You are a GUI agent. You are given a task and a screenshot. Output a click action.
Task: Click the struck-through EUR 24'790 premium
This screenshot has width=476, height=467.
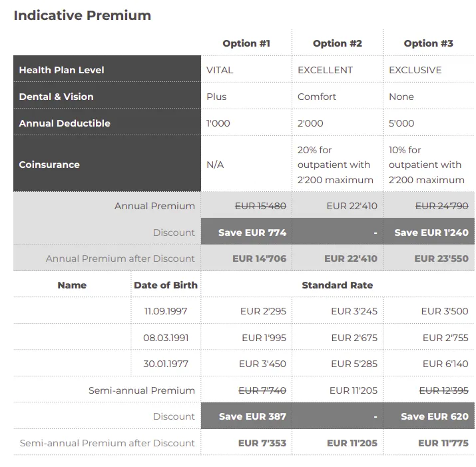(441, 206)
